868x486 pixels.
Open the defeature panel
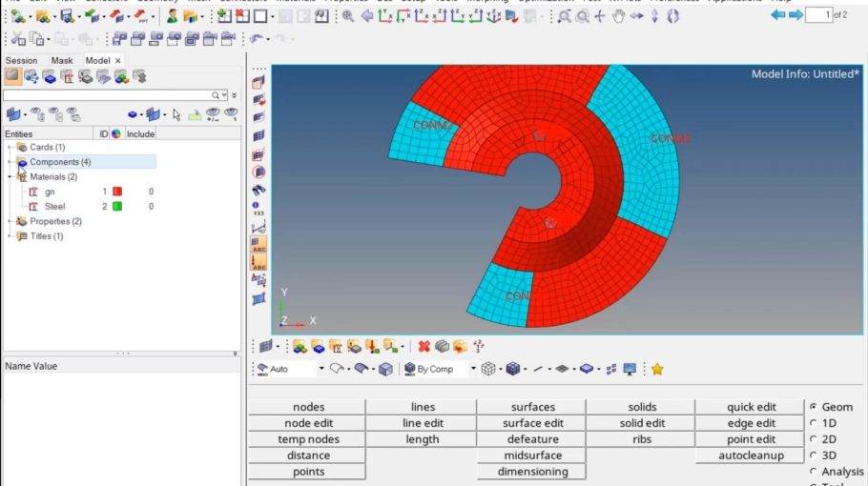pyautogui.click(x=532, y=439)
